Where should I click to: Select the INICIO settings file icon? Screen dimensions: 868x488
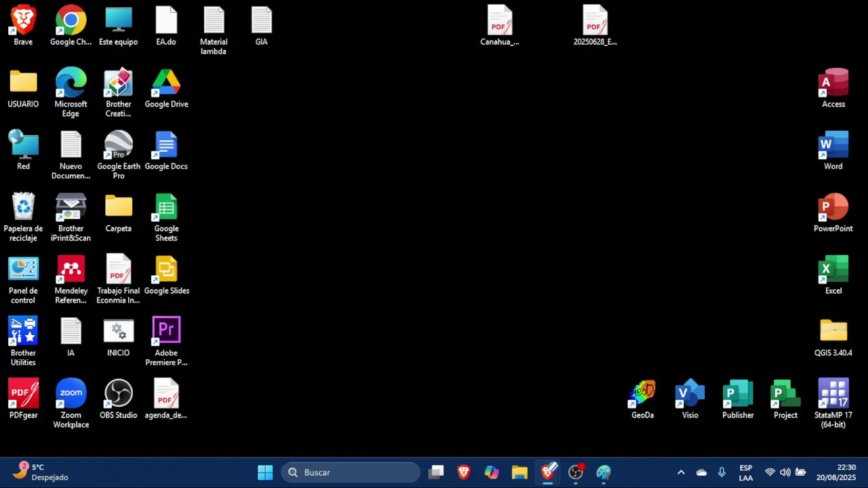pyautogui.click(x=119, y=337)
